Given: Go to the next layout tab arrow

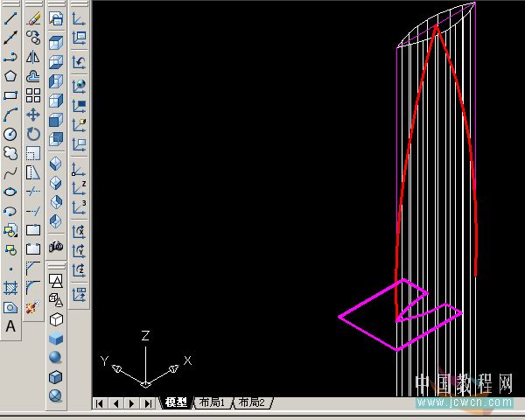Looking at the screenshot, I should click(x=131, y=403).
